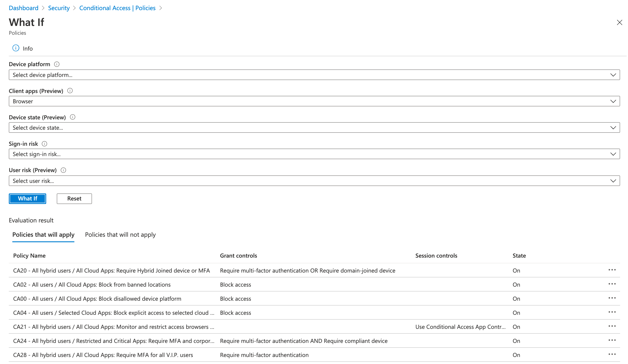Image resolution: width=628 pixels, height=364 pixels.
Task: Open the Client apps dropdown showing Browser
Action: [314, 101]
